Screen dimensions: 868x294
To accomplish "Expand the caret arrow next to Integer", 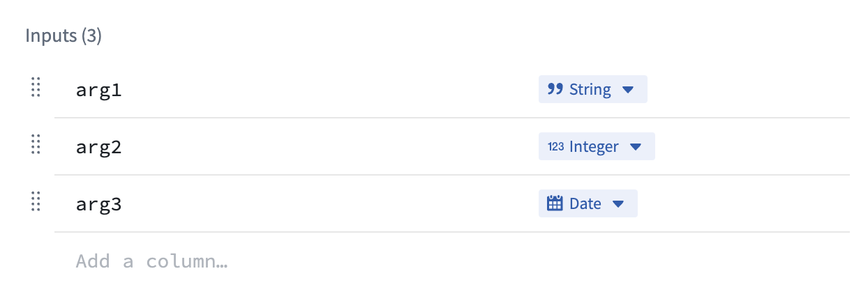I will click(635, 147).
